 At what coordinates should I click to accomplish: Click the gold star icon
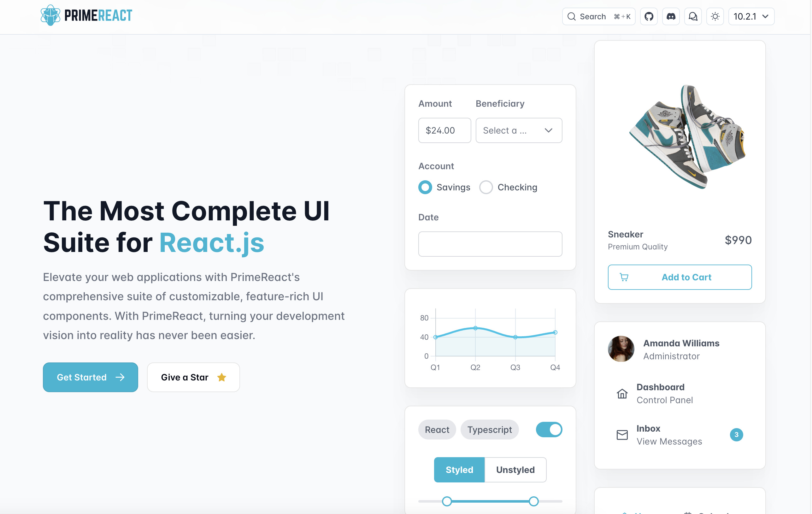click(221, 377)
